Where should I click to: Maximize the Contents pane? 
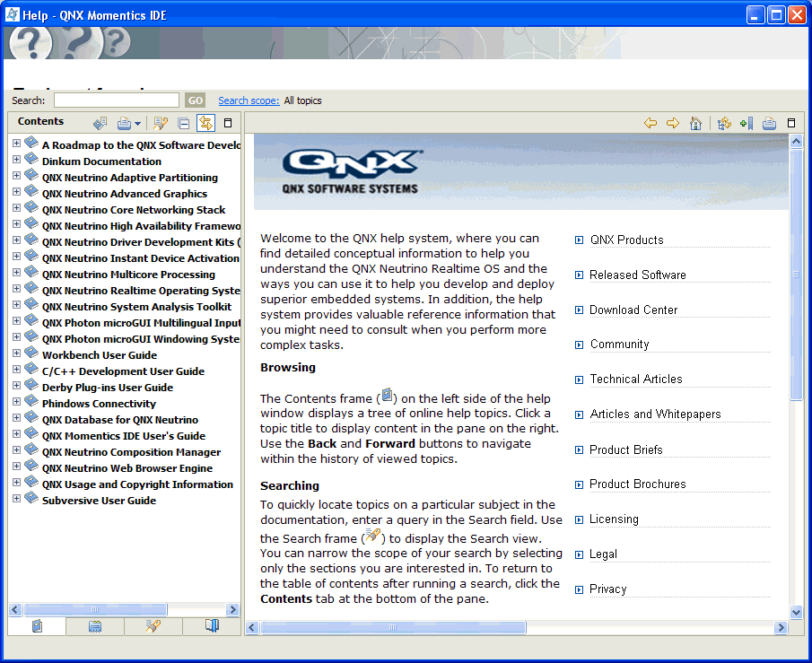pyautogui.click(x=227, y=123)
